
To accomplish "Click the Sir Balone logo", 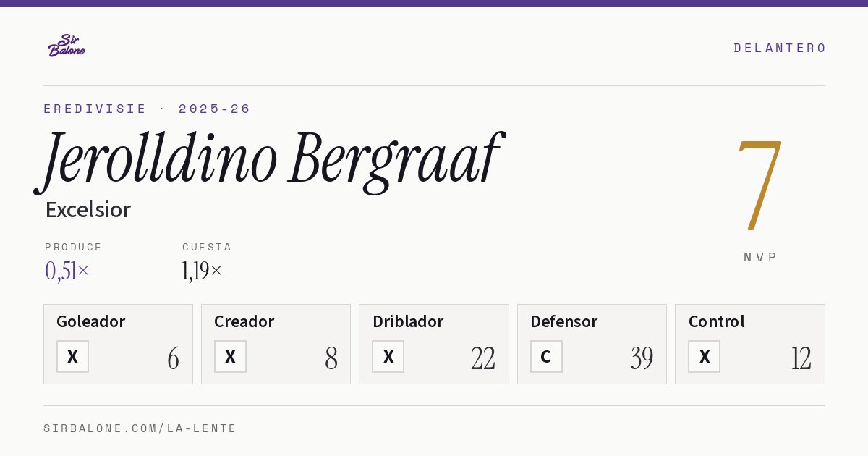I will click(67, 46).
